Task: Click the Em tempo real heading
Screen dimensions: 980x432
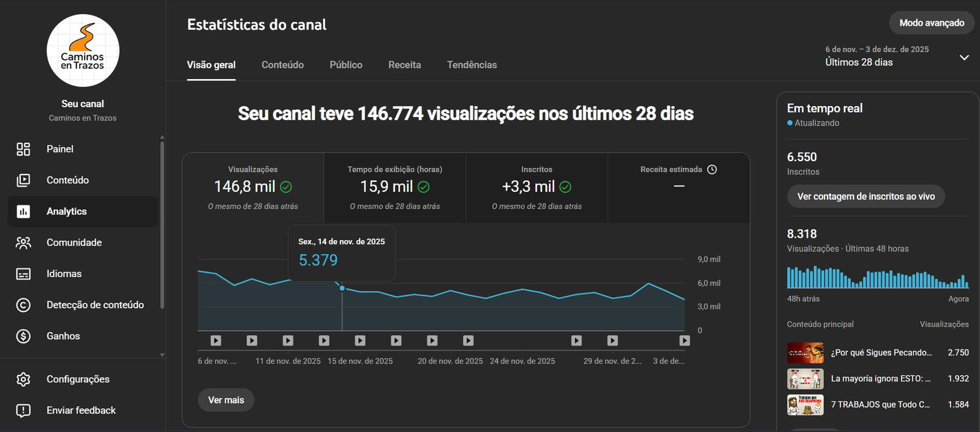Action: [x=824, y=108]
